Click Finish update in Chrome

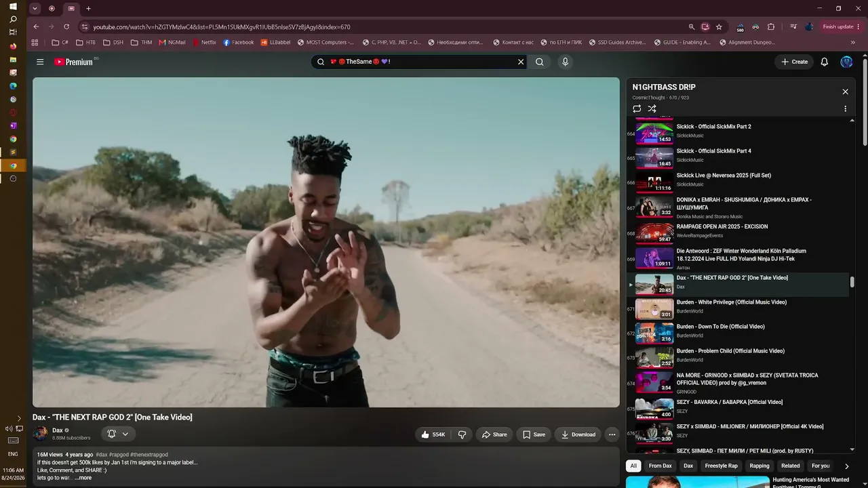pyautogui.click(x=841, y=26)
